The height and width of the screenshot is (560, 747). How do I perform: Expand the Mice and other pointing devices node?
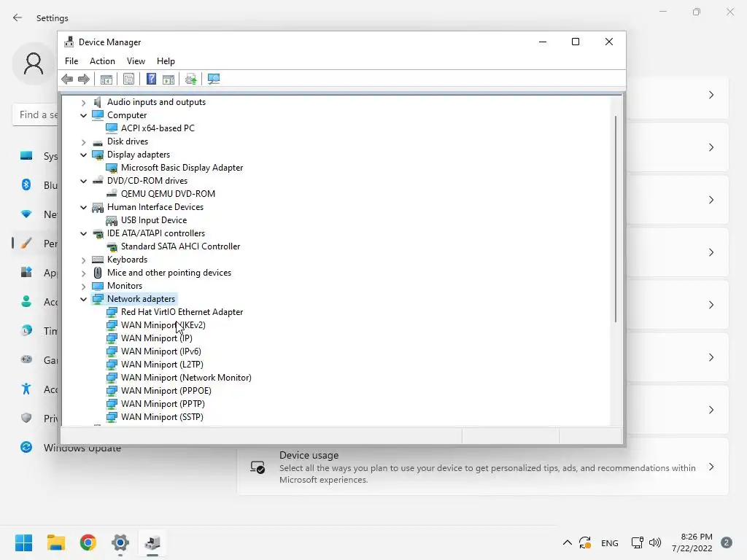coord(83,273)
